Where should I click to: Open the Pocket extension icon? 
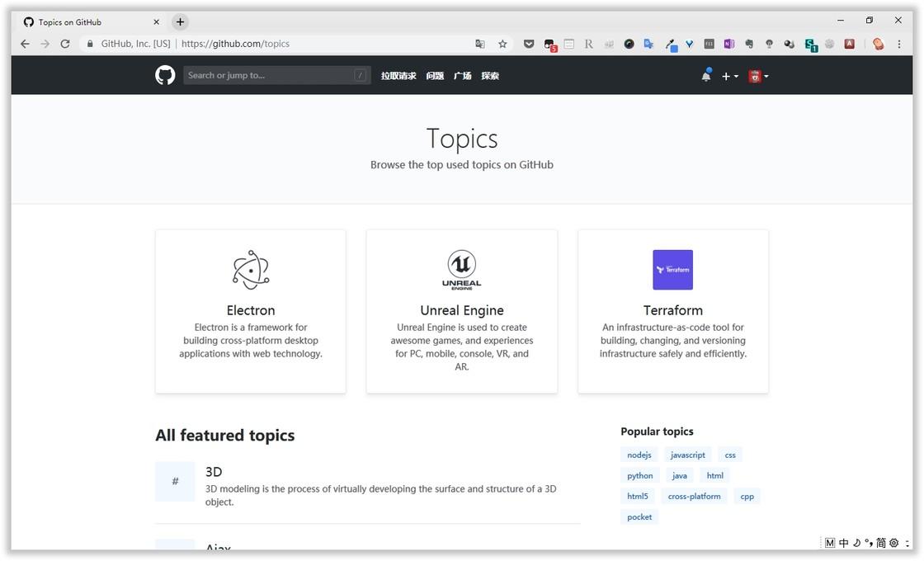pyautogui.click(x=528, y=44)
